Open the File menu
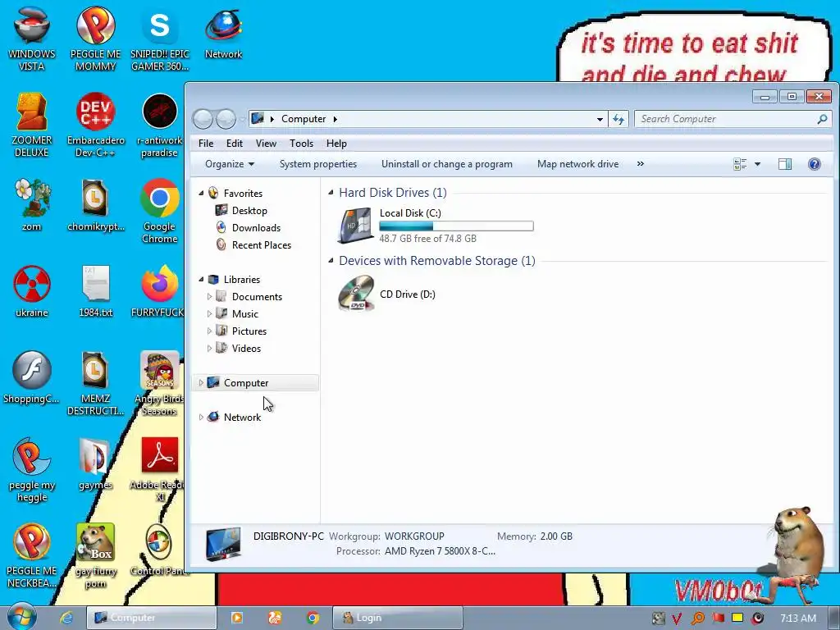 click(x=206, y=144)
